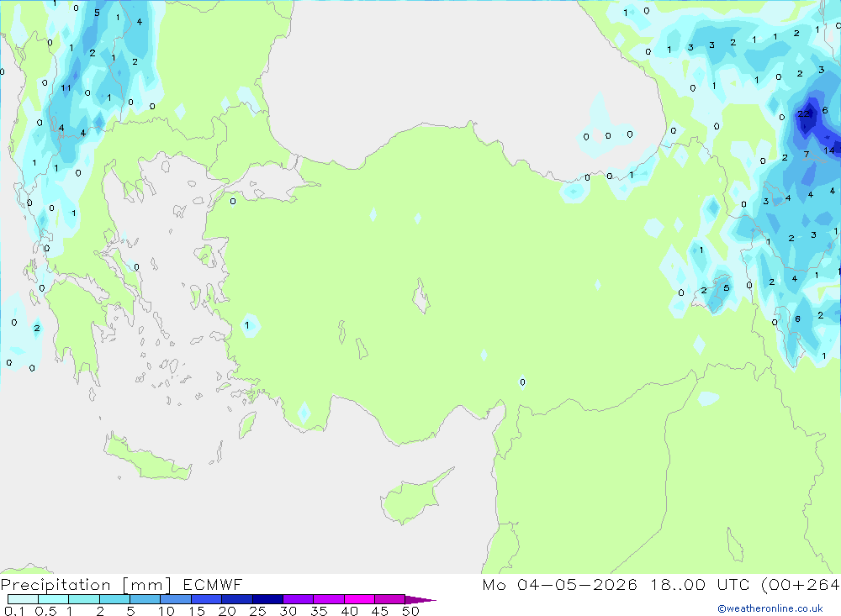Click the "[mm]" unit label
This screenshot has height=616, width=841.
pos(147,585)
